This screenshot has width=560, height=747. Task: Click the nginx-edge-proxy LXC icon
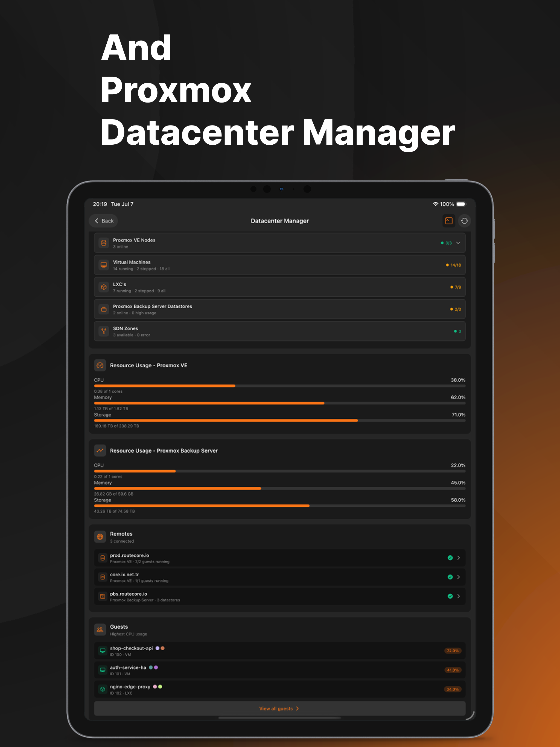(x=103, y=689)
